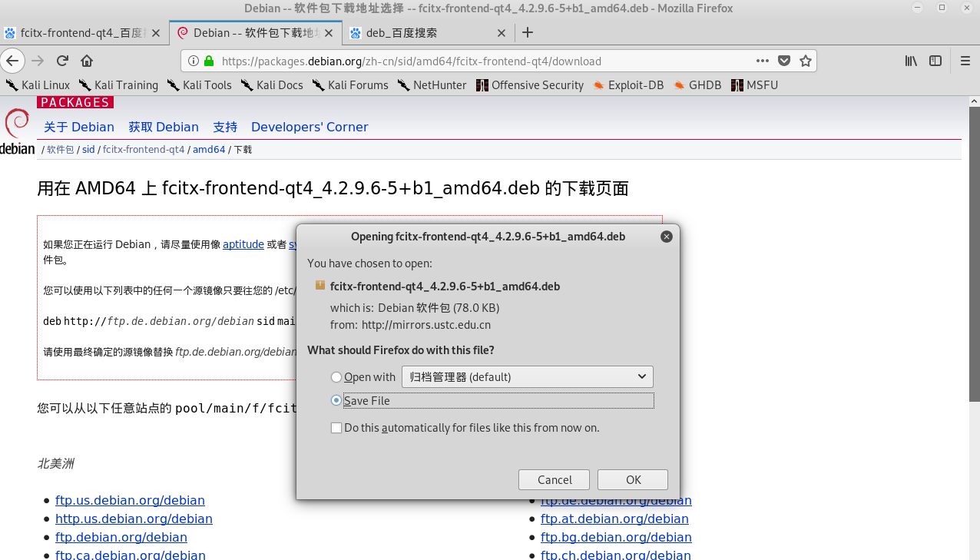Click the from: http://mirrors.ustc.edu.cn text
The width and height of the screenshot is (980, 560).
(410, 324)
